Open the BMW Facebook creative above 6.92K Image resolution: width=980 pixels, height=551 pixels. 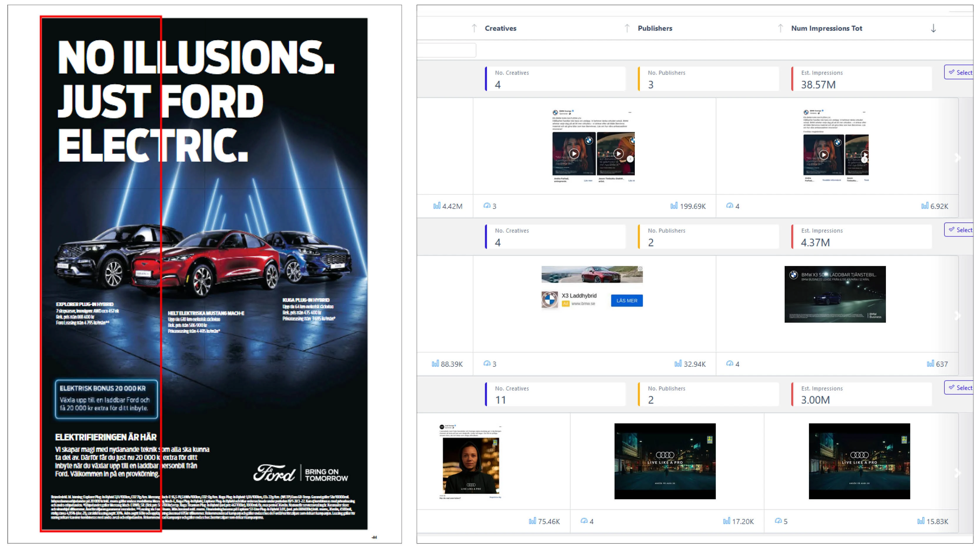pos(836,146)
